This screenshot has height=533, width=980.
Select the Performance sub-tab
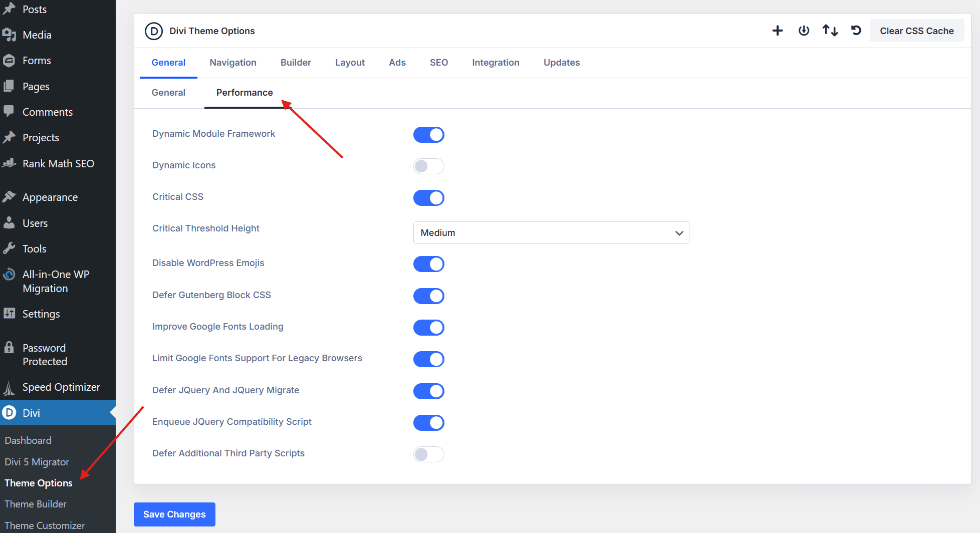[244, 93]
